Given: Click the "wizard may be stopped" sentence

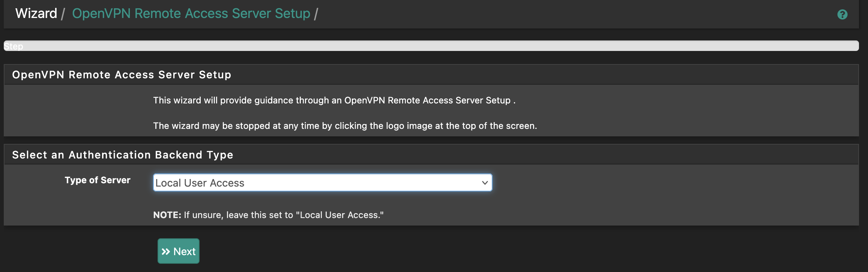Looking at the screenshot, I should tap(345, 126).
